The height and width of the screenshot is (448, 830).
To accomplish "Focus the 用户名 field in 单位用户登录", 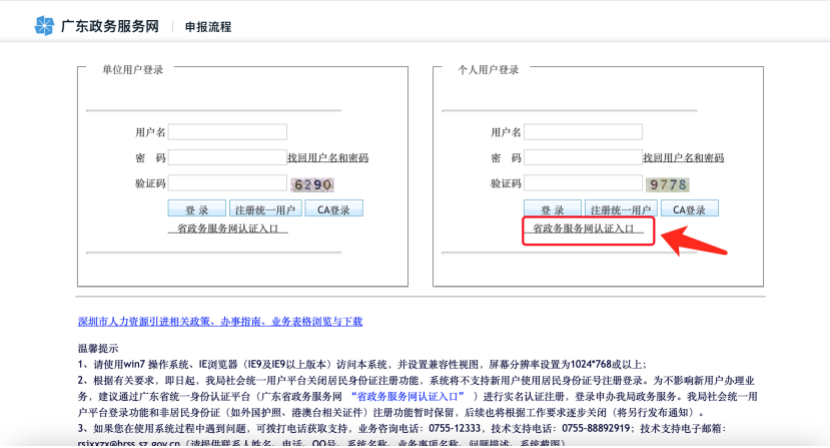I will (228, 132).
